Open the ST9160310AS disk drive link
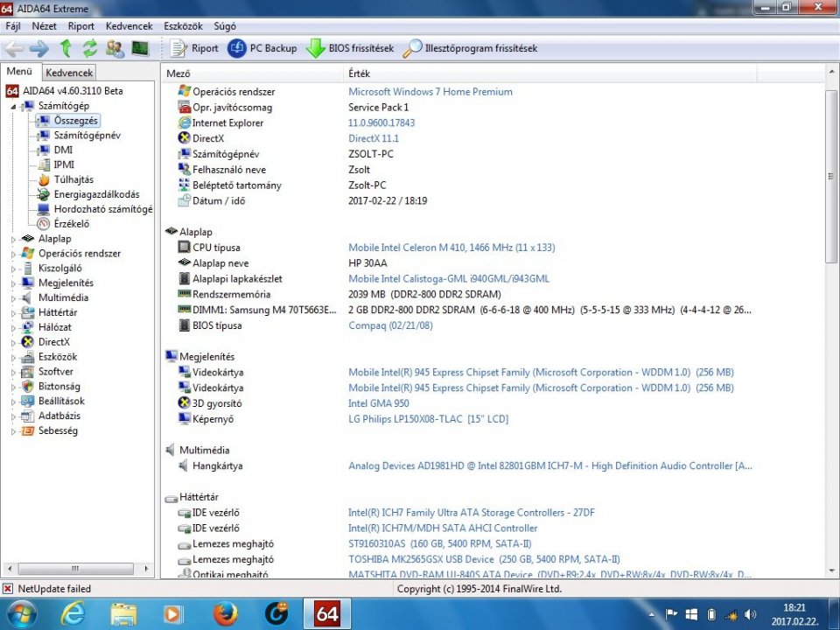The width and height of the screenshot is (840, 630). (x=440, y=543)
